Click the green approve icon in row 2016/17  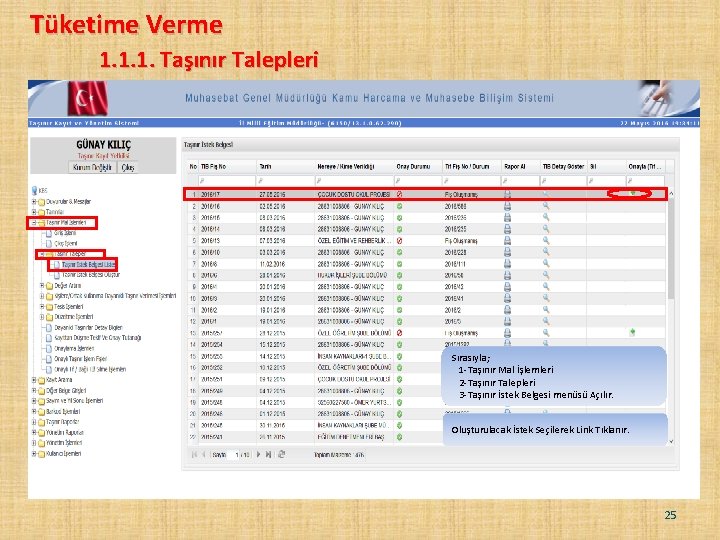pos(633,193)
